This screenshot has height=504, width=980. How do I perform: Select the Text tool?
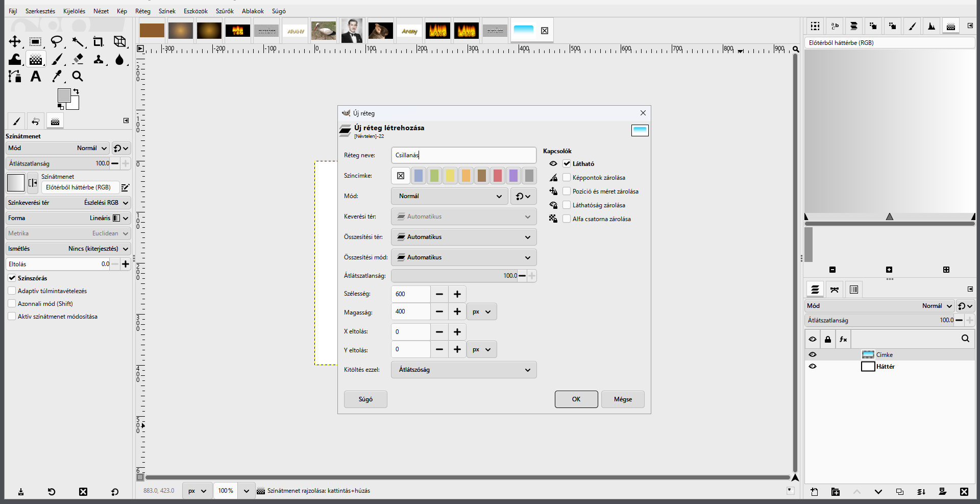35,77
